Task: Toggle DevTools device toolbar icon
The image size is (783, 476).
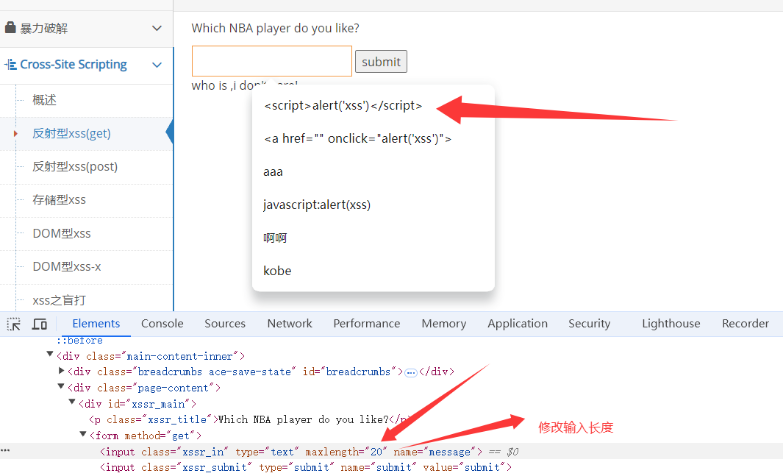Action: [39, 324]
